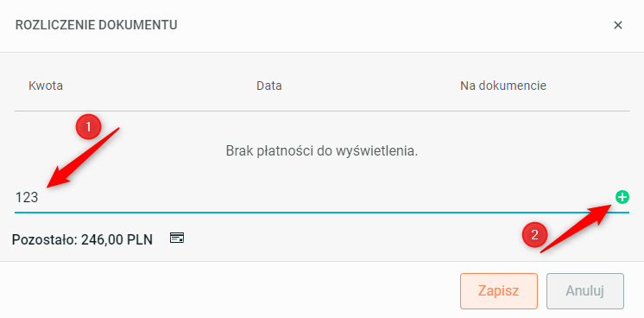Cancel the dialog using Anuluj
This screenshot has height=318, width=644.
[584, 291]
